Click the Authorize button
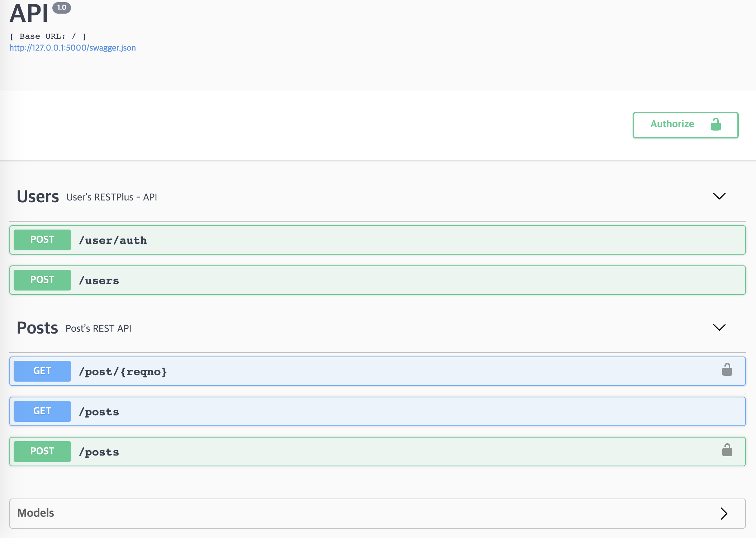Image resolution: width=756 pixels, height=538 pixels. pos(685,125)
